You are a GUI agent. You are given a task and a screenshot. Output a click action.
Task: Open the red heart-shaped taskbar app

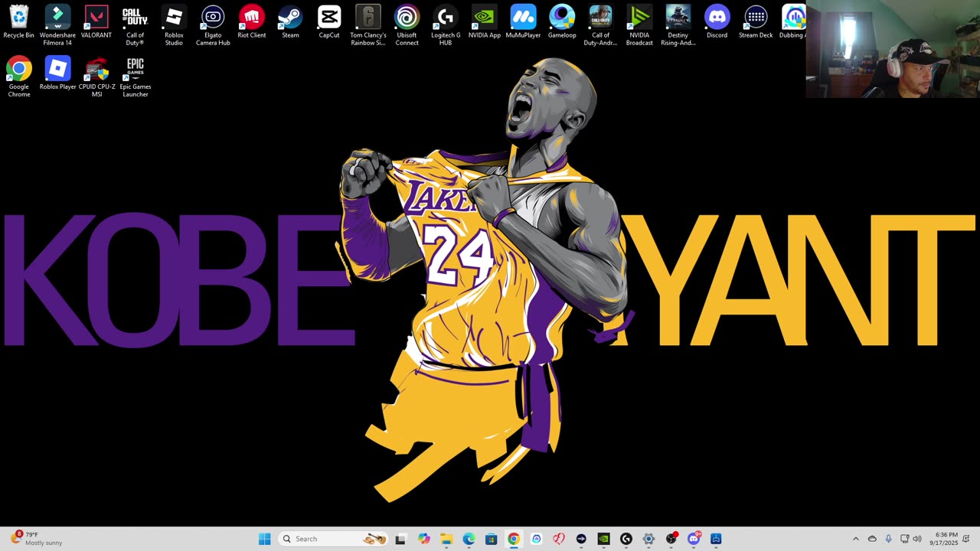tap(559, 539)
